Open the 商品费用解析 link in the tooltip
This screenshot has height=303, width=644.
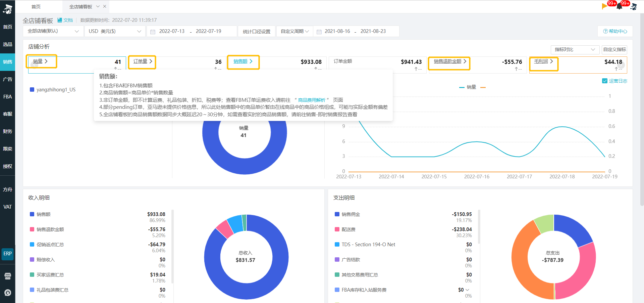point(312,100)
